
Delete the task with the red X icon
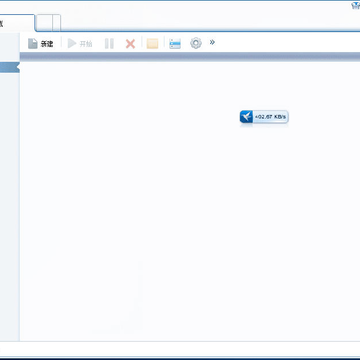130,44
